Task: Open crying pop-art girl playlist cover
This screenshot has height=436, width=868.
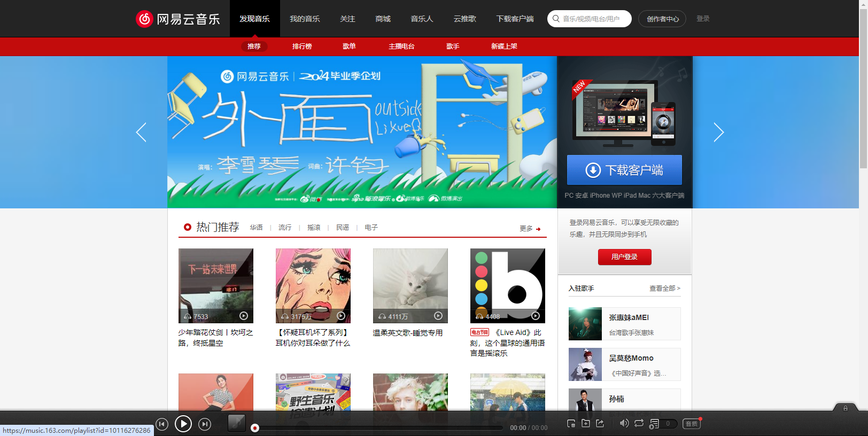Action: pyautogui.click(x=313, y=286)
